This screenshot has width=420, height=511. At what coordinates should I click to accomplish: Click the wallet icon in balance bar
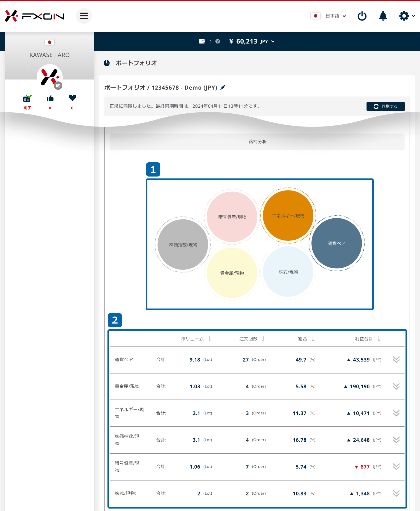[202, 42]
